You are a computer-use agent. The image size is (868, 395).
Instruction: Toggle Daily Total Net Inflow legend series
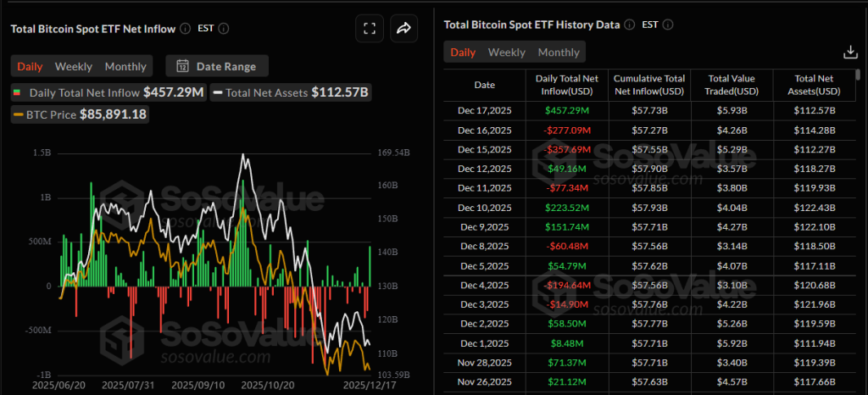tap(108, 92)
